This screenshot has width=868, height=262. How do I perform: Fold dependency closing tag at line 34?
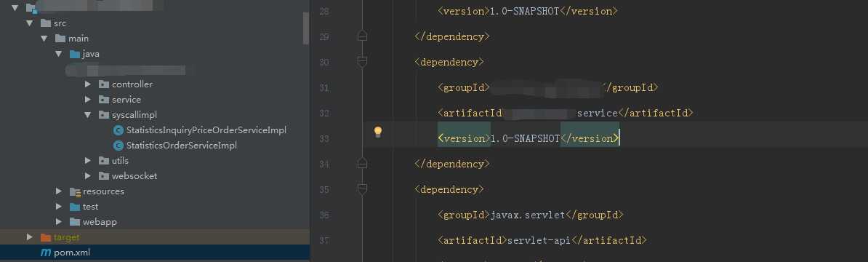pyautogui.click(x=362, y=164)
